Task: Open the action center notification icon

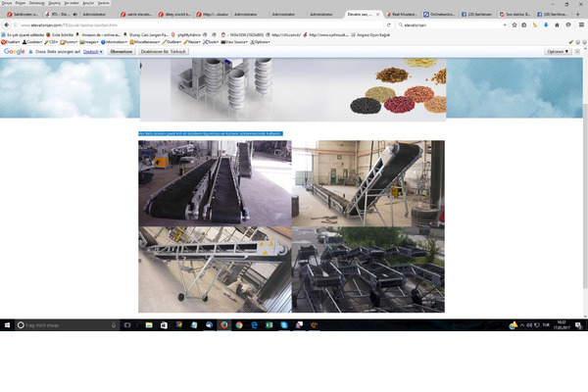Action: tap(578, 325)
